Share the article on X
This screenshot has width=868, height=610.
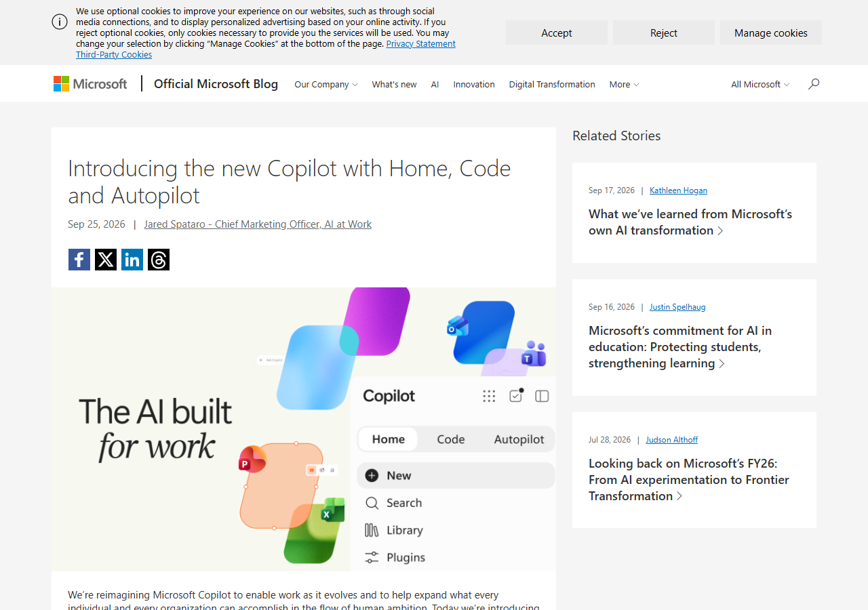click(106, 260)
